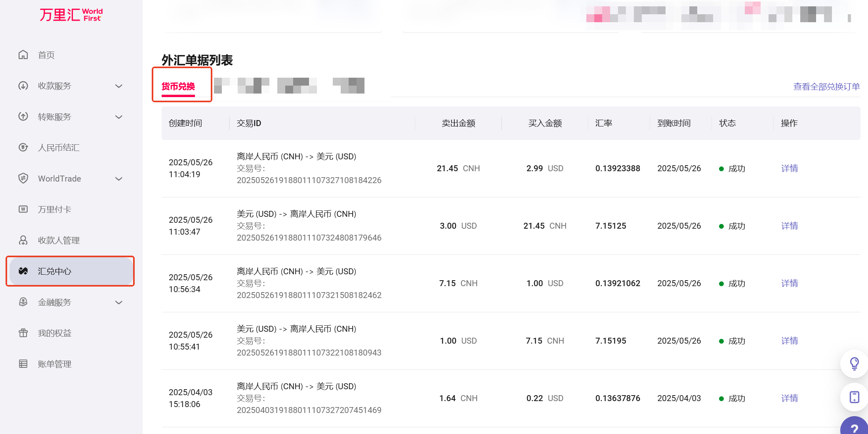The image size is (868, 434).
Task: Click the floating mobile phone icon
Action: pyautogui.click(x=854, y=397)
